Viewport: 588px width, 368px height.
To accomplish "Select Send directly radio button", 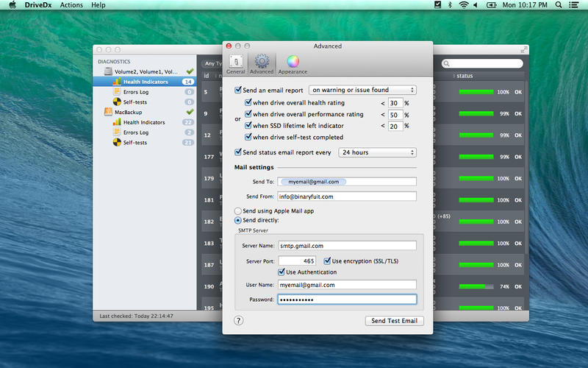I will [237, 220].
